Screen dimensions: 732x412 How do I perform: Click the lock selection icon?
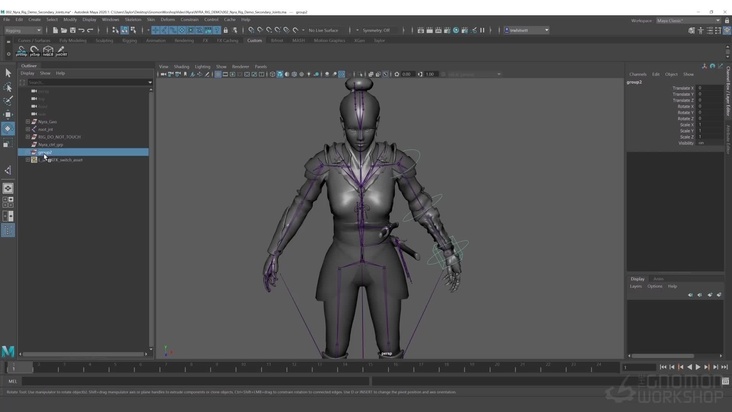coord(226,30)
